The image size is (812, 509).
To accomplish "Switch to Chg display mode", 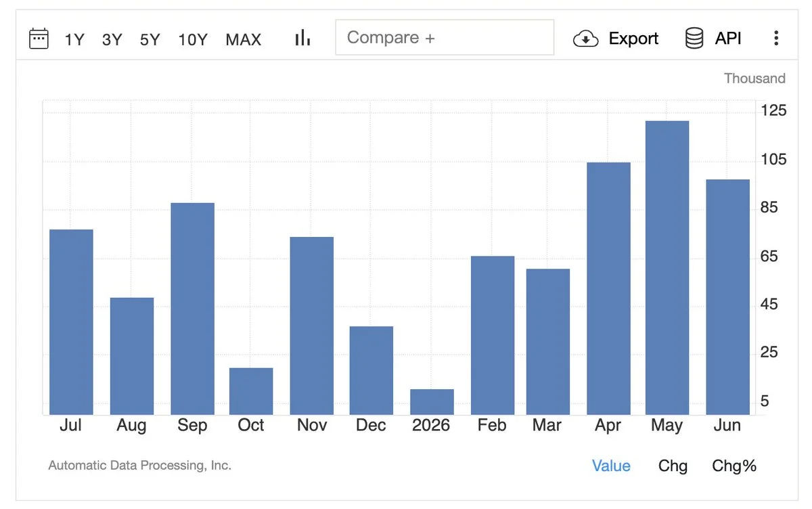I will pos(673,466).
